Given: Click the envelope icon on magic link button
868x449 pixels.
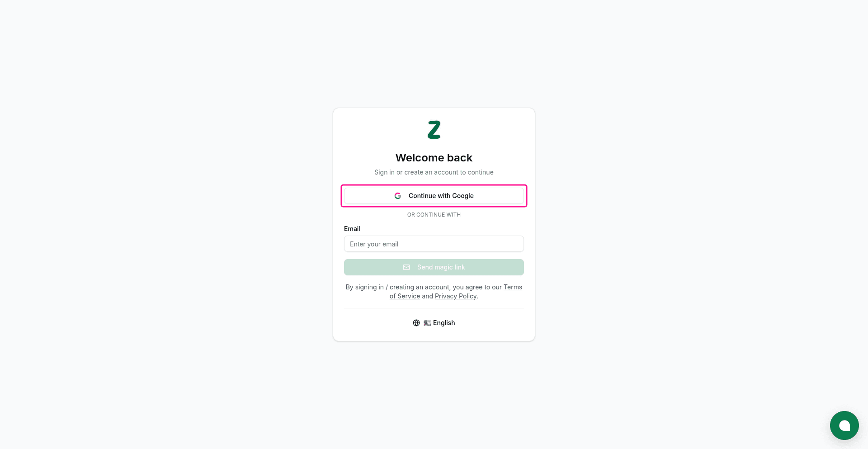Looking at the screenshot, I should [406, 267].
